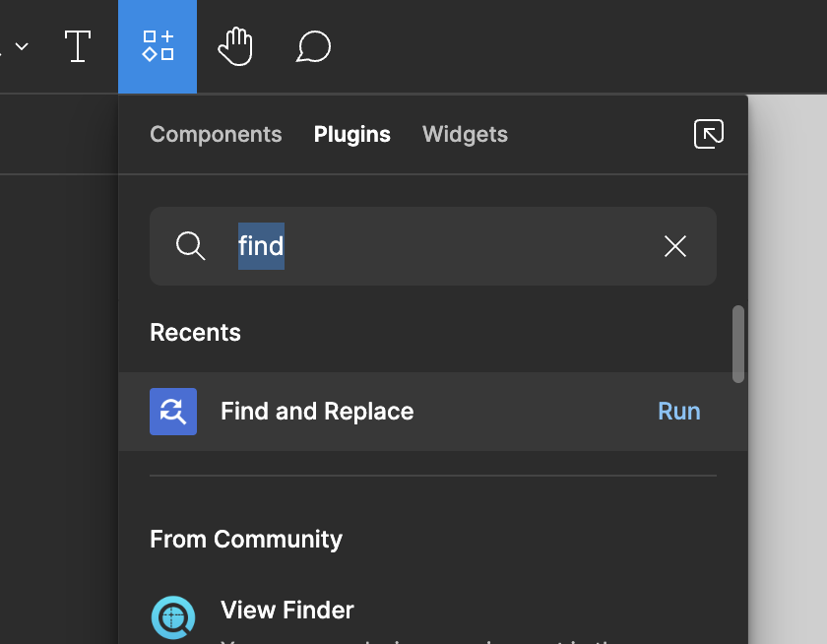The height and width of the screenshot is (644, 827).
Task: Clear the plugin search field
Action: tap(675, 246)
